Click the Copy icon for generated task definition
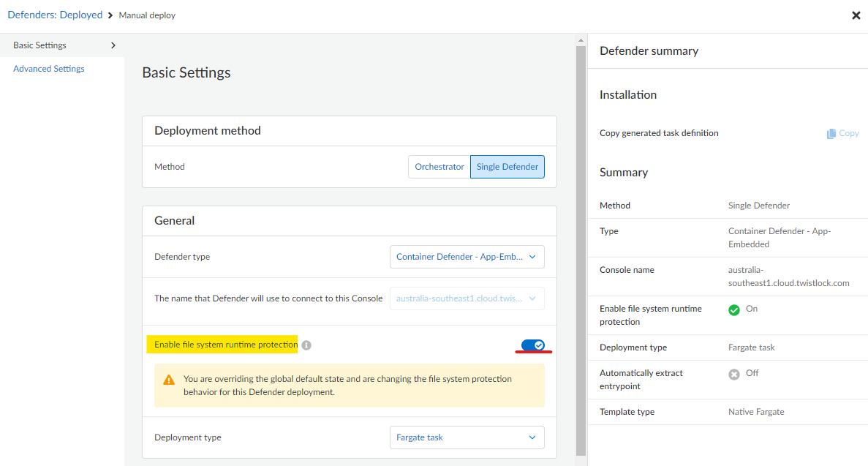Screen dimensions: 868x466 [830, 133]
